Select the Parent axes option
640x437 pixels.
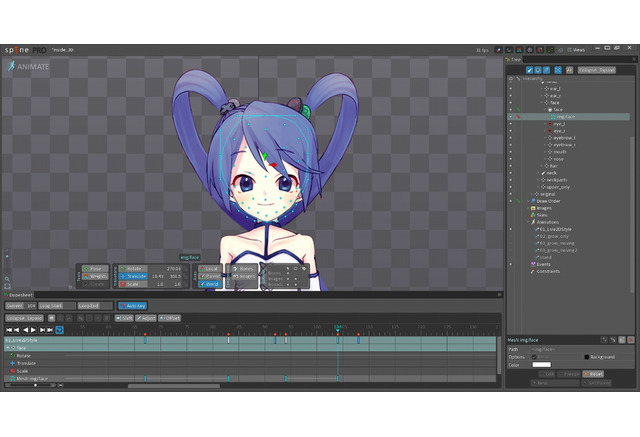[x=209, y=276]
